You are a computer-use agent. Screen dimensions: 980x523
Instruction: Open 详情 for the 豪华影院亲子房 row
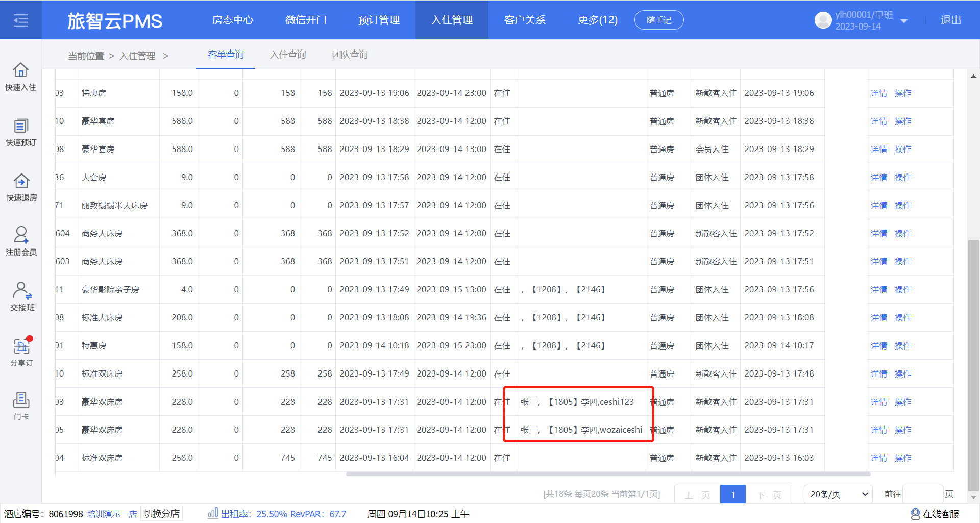click(x=878, y=290)
